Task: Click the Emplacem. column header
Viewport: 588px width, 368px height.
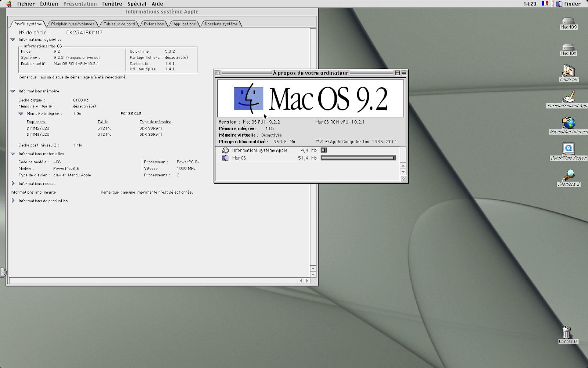Action: [36, 122]
